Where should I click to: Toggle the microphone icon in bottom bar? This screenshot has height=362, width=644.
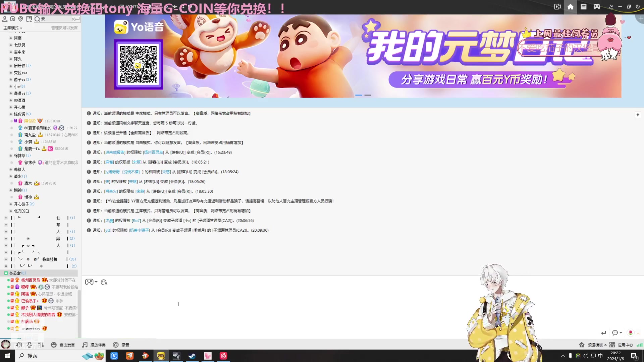30,345
